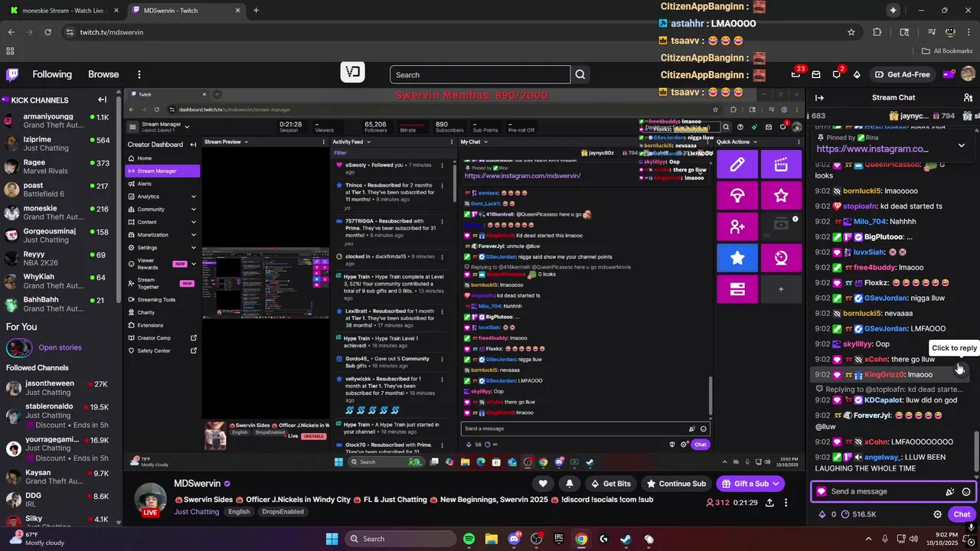Bookmark this page with the star icon
The height and width of the screenshot is (551, 980).
pos(851,32)
